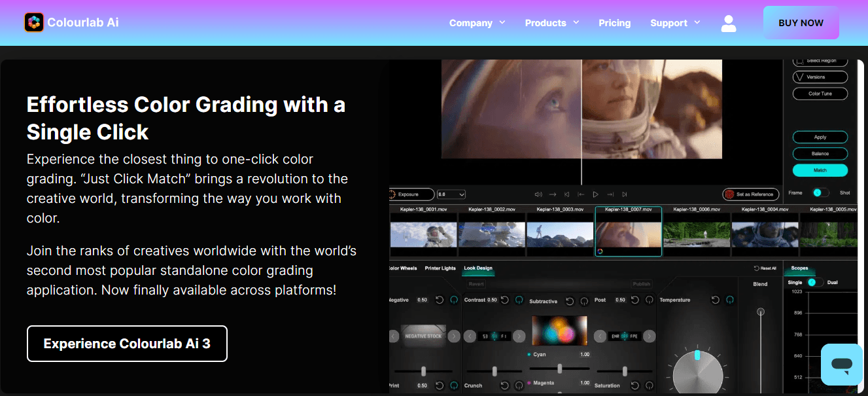This screenshot has height=396, width=868.
Task: Skip to the last frame with the end icon
Action: pyautogui.click(x=625, y=194)
